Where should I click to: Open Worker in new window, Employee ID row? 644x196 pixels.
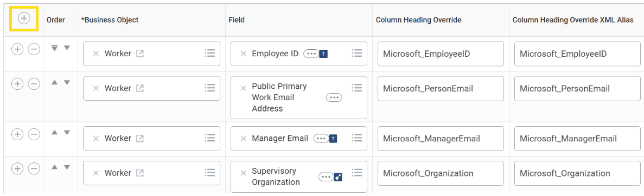139,54
